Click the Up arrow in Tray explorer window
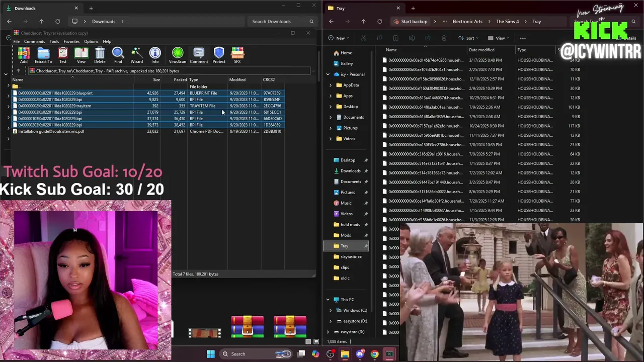Viewport: 644px width, 362px height. click(363, 22)
